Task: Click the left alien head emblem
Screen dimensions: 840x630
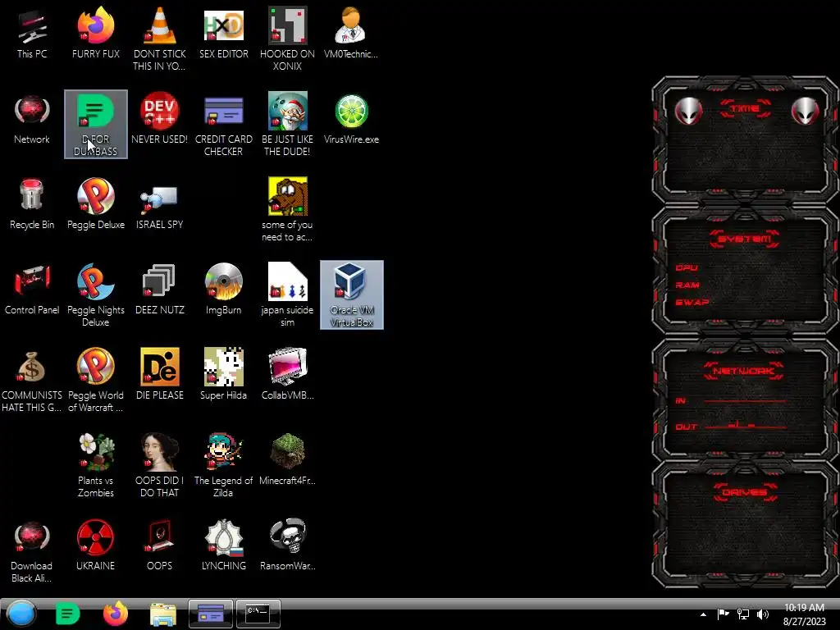Action: point(688,112)
